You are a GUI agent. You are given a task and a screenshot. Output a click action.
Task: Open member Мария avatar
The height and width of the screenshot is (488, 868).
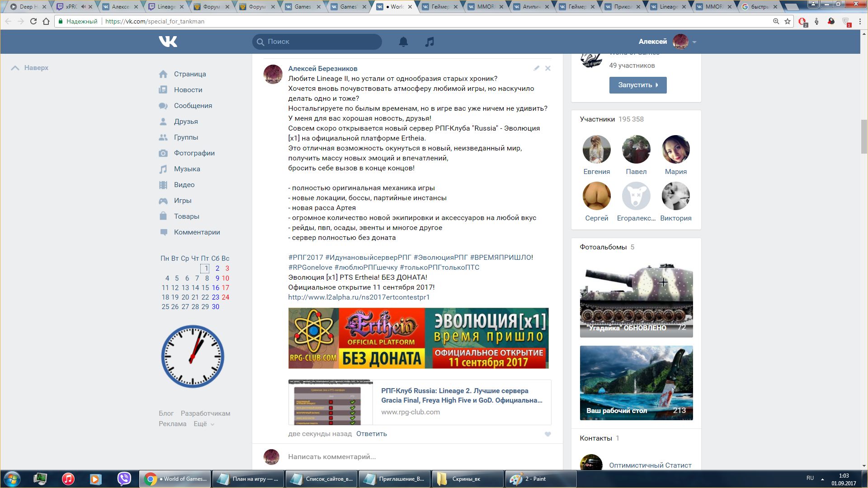pyautogui.click(x=676, y=149)
